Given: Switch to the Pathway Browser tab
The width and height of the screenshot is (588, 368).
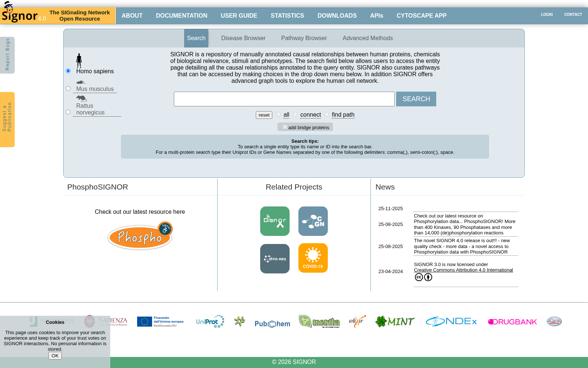Looking at the screenshot, I should pos(304,38).
